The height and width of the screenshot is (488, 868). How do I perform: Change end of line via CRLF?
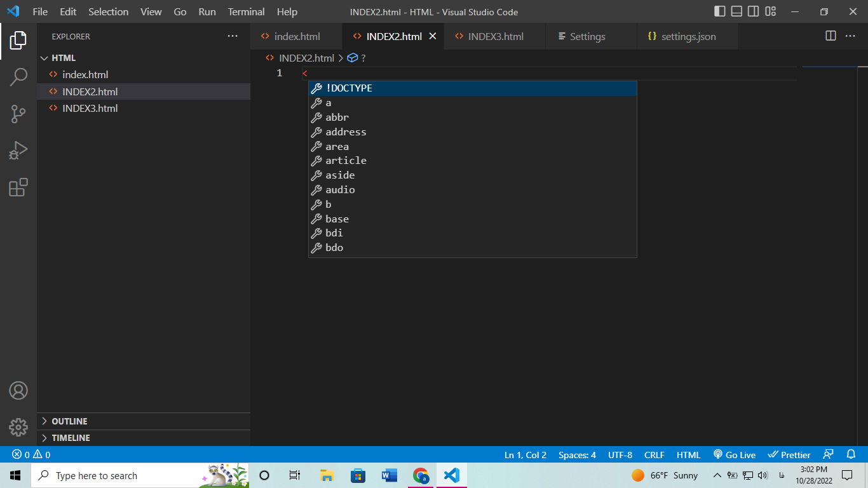click(654, 455)
